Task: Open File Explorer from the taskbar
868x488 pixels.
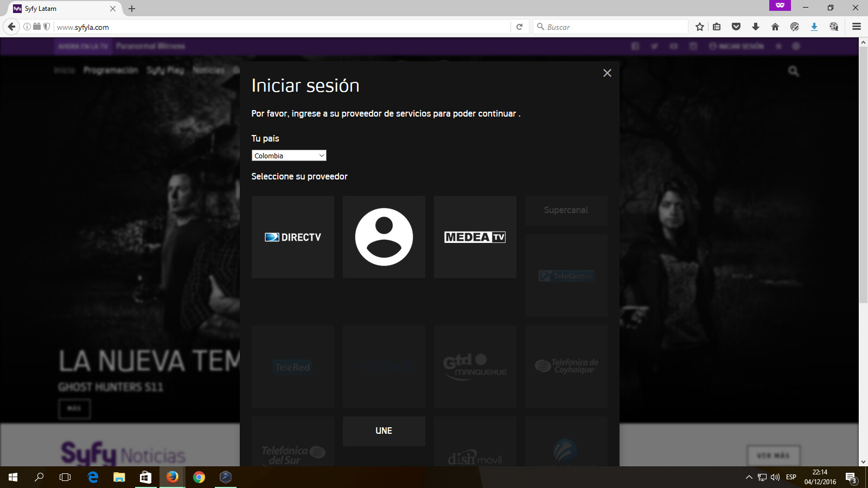Action: pyautogui.click(x=119, y=477)
